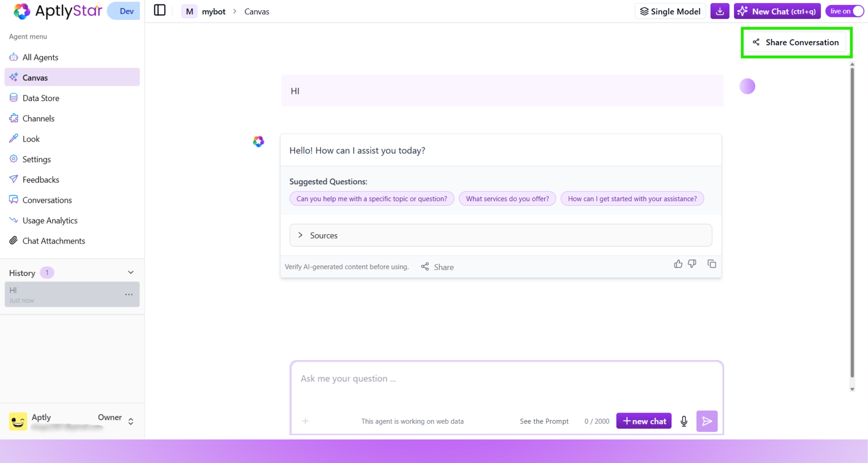Give a thumbs up to the assistant reply
This screenshot has height=463, width=868.
[x=678, y=264]
